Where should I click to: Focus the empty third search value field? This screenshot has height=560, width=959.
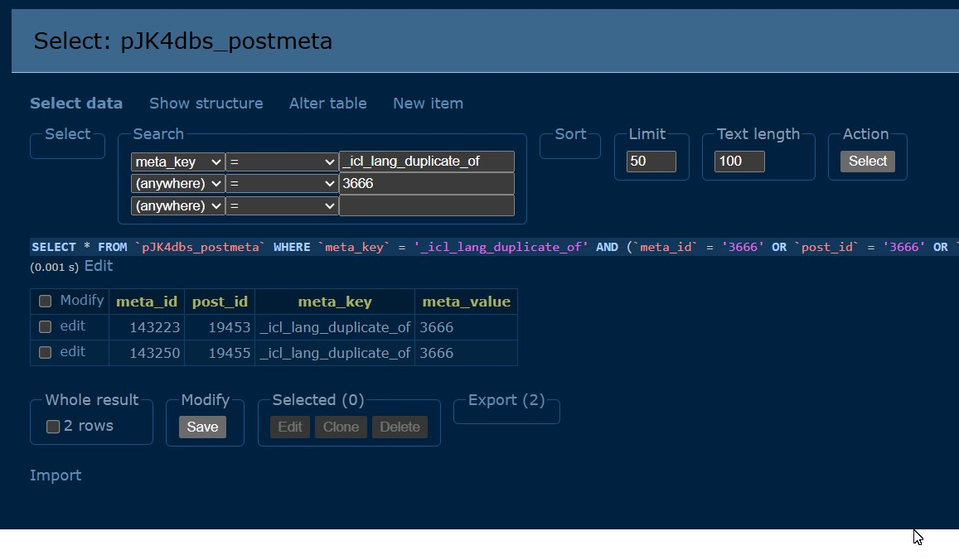[x=426, y=205]
